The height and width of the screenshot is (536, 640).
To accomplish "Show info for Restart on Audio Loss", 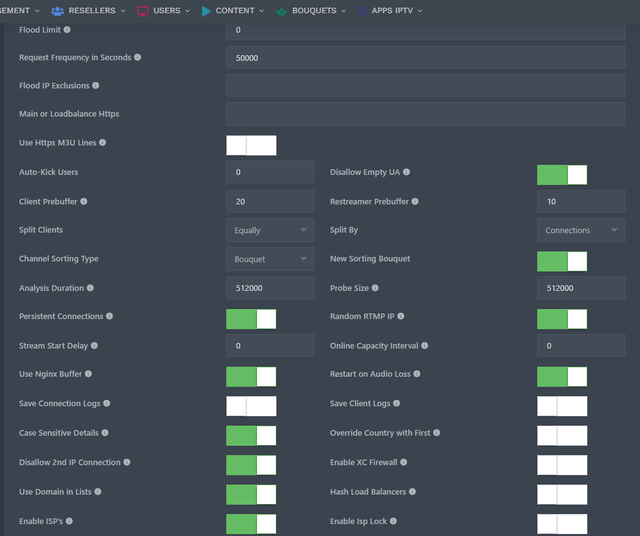I will [x=417, y=374].
